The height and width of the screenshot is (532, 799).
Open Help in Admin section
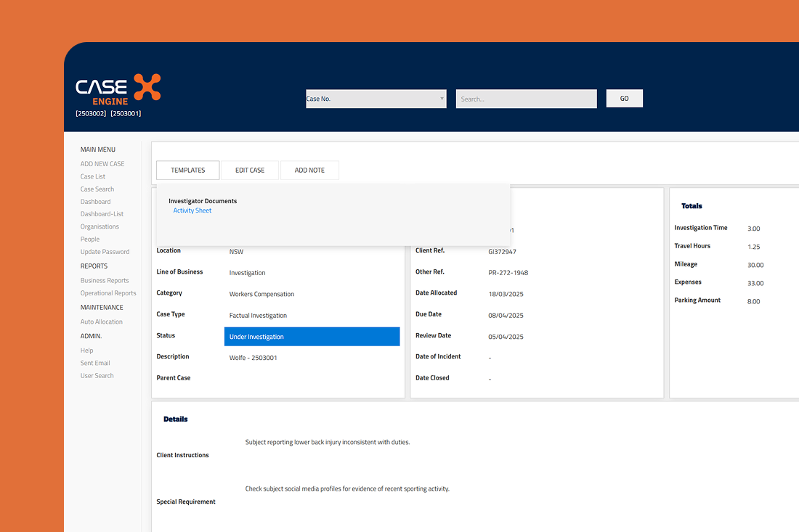86,351
